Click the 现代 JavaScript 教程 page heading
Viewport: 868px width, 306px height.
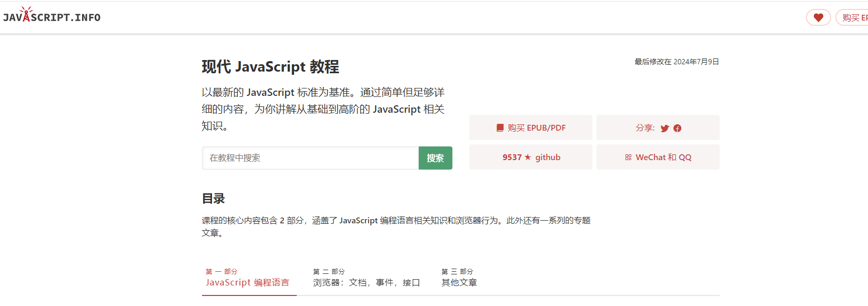(270, 67)
